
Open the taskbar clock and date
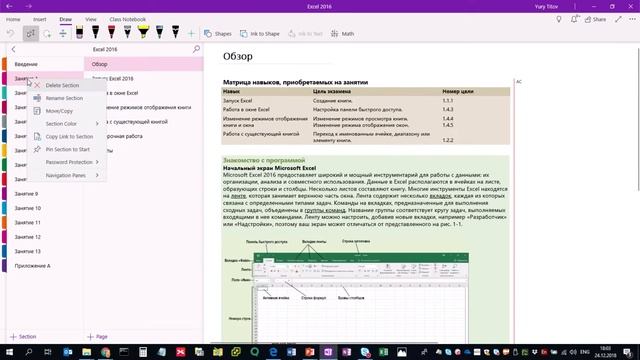click(x=605, y=352)
